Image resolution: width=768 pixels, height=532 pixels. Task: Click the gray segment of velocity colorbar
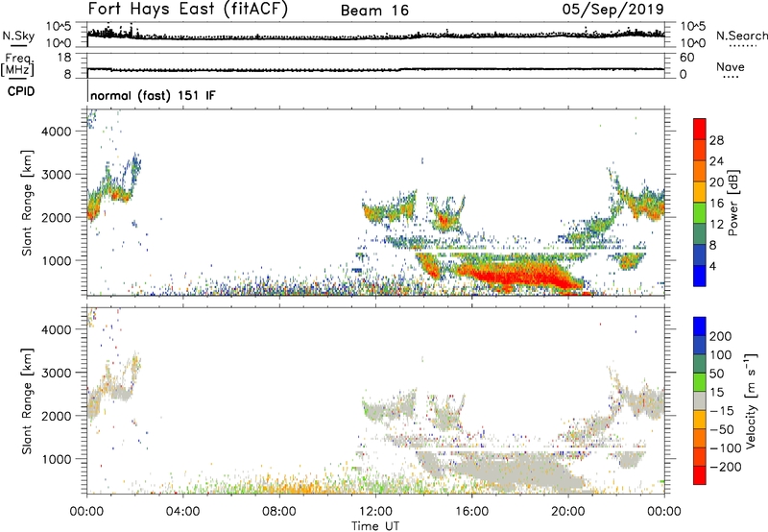pyautogui.click(x=700, y=400)
